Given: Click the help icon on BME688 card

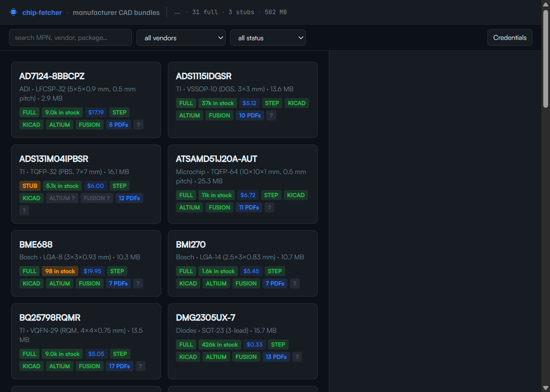Looking at the screenshot, I should pyautogui.click(x=138, y=284).
